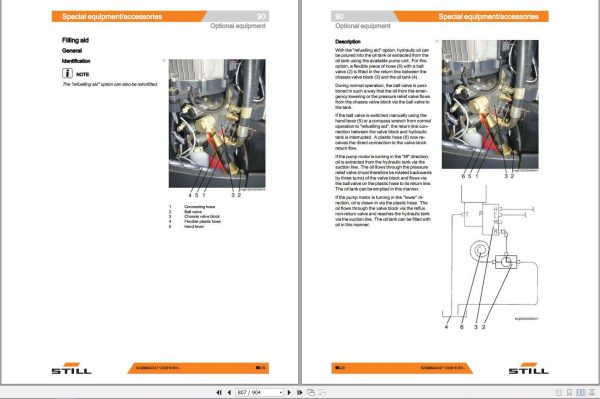Go to the first page
600x399 pixels.
(x=219, y=392)
